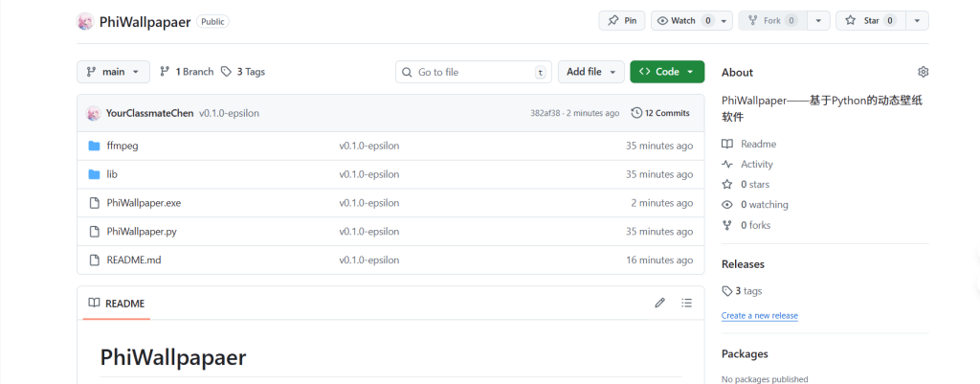Open the main branch selector dropdown
The width and height of the screenshot is (980, 384).
click(x=113, y=72)
